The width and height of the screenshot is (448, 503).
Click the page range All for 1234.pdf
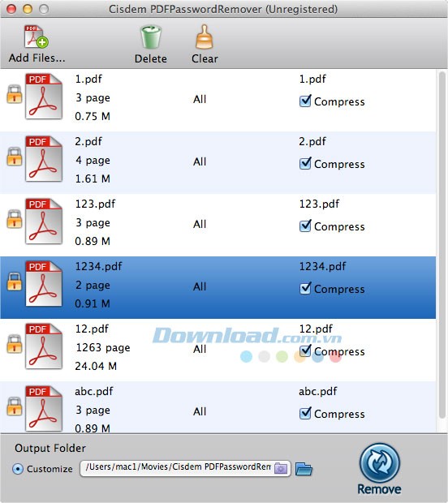tap(200, 286)
